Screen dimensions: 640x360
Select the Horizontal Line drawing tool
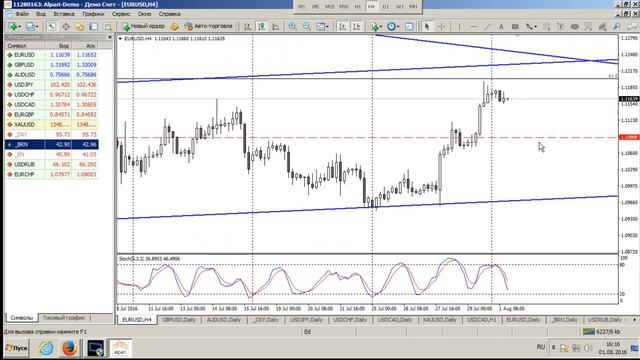pyautogui.click(x=473, y=27)
